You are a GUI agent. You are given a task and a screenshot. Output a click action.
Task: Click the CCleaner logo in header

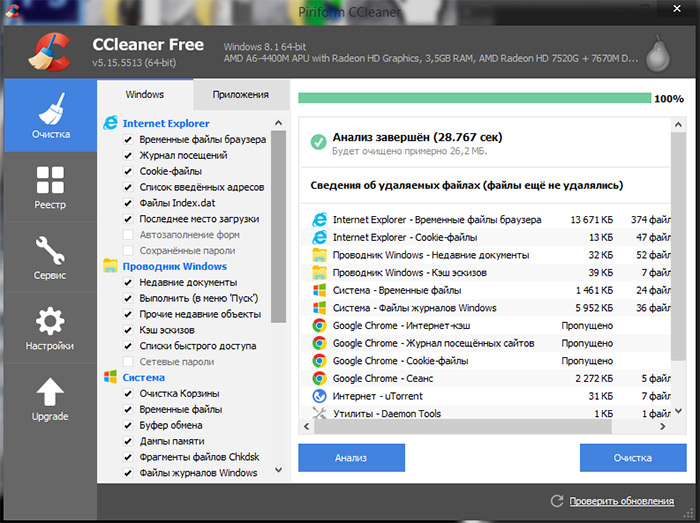tap(50, 52)
